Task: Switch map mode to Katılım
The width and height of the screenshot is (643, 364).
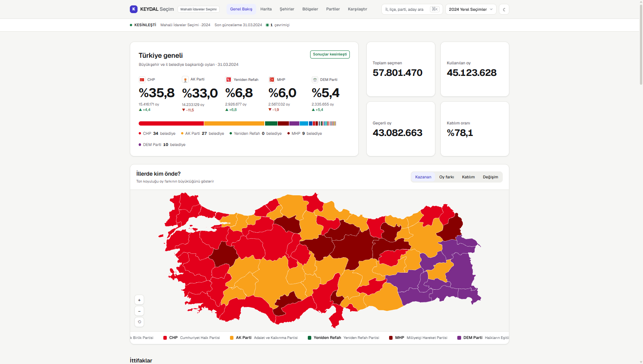Action: [x=468, y=177]
